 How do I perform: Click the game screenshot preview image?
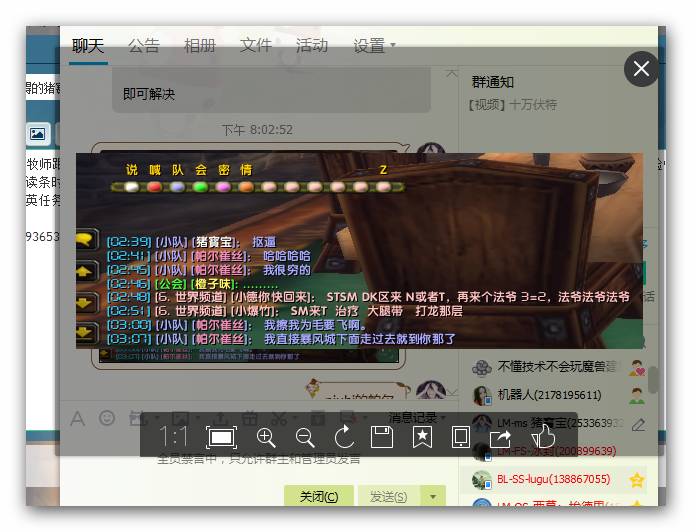(x=360, y=250)
